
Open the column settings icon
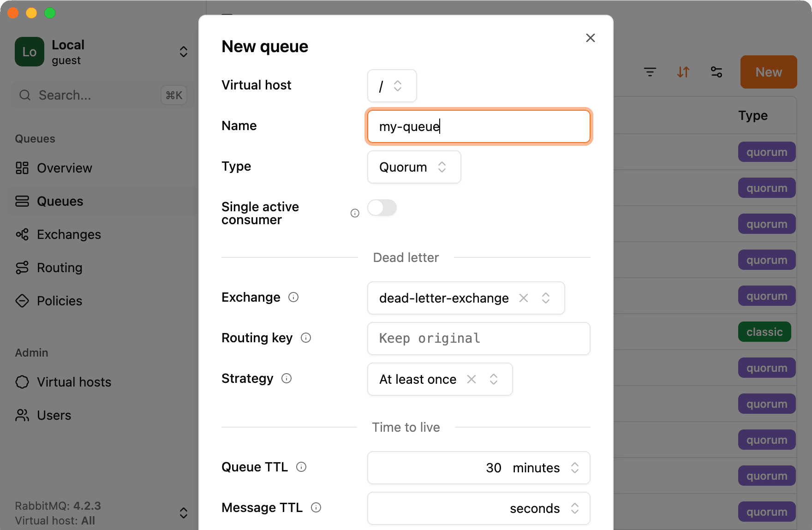[716, 72]
